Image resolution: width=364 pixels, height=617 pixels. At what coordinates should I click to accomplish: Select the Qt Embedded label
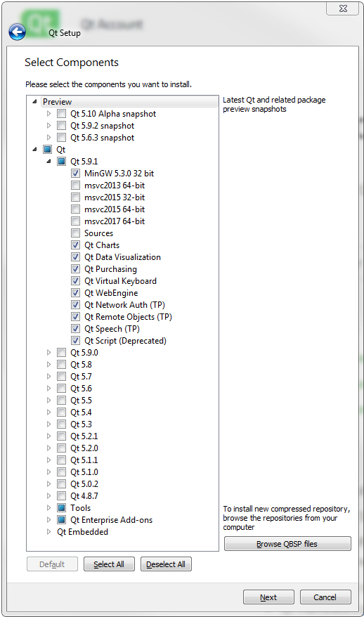point(83,532)
